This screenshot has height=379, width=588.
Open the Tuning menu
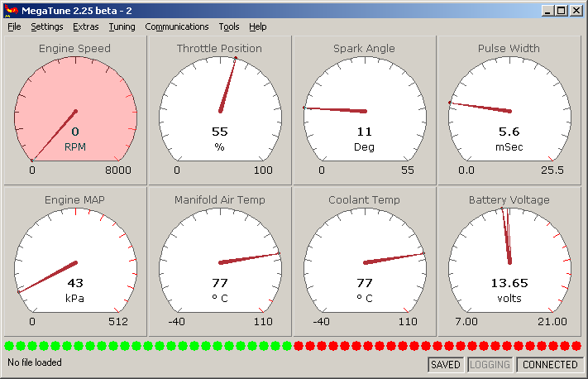122,26
